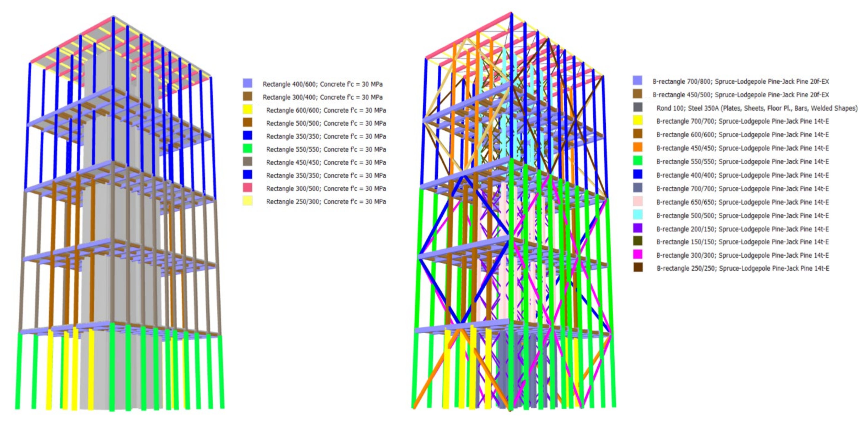Select the light pink B-rectangle 650/650 swatch
The height and width of the screenshot is (425, 868).
[x=638, y=201]
